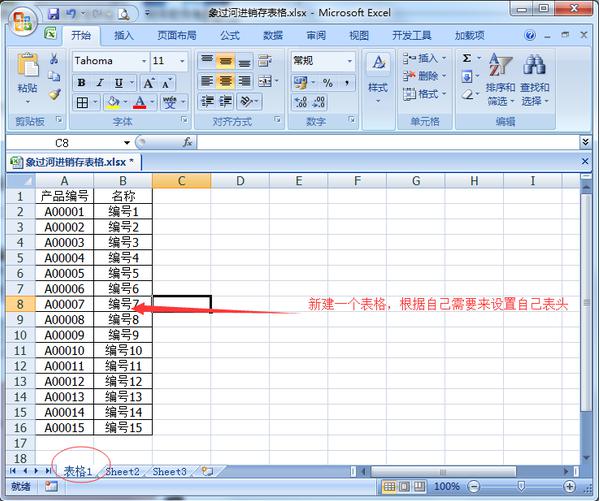Select cell A1 containing 产品编号
The width and height of the screenshot is (600, 501).
pos(64,196)
